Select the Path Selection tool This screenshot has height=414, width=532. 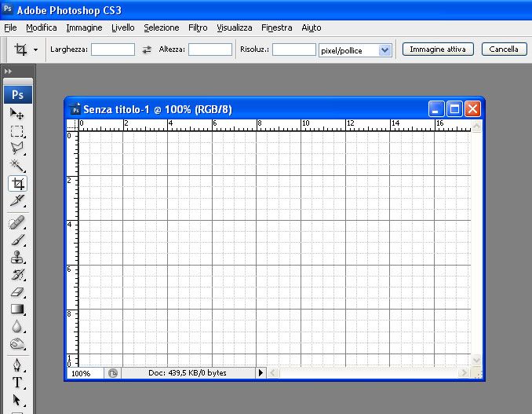tap(17, 400)
